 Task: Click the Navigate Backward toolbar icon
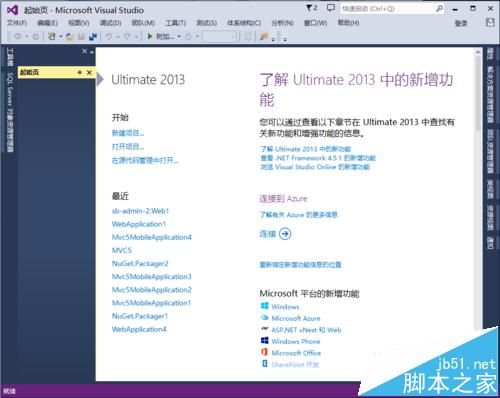pyautogui.click(x=18, y=36)
